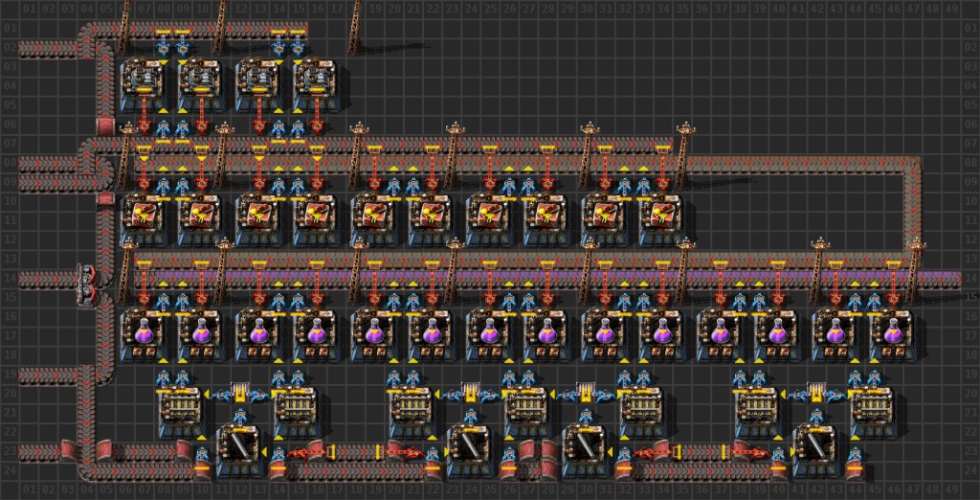Select yellow inserter on row 20 at column 12
Viewport: 980px width, 500px height.
pyautogui.click(x=238, y=394)
